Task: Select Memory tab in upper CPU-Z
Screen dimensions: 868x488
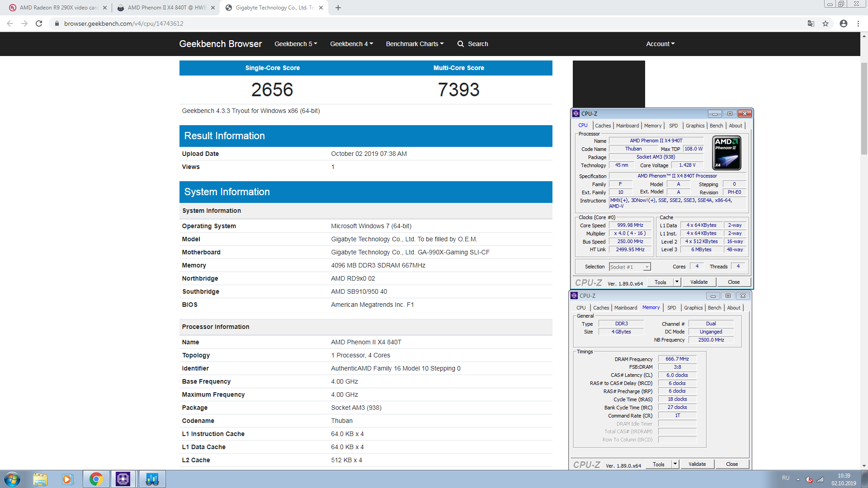Action: click(x=653, y=126)
